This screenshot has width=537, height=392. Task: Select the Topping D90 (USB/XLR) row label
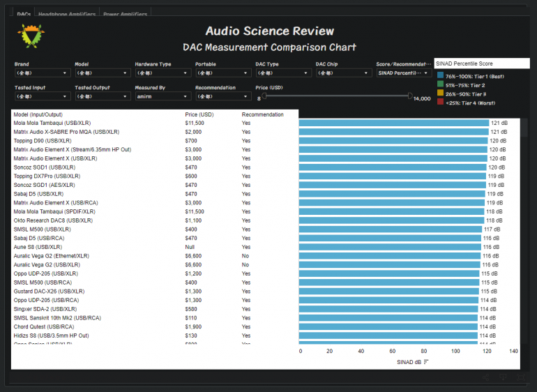click(43, 140)
